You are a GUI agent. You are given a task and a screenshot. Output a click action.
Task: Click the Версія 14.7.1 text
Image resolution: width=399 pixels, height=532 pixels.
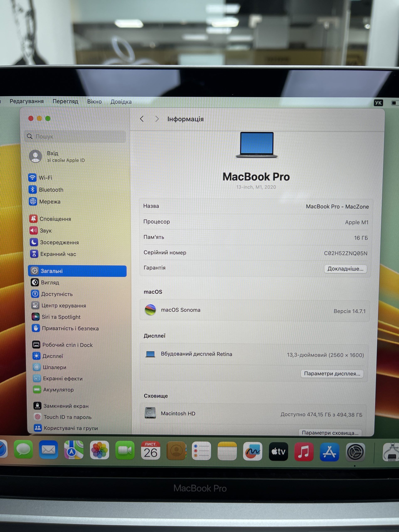(x=350, y=311)
